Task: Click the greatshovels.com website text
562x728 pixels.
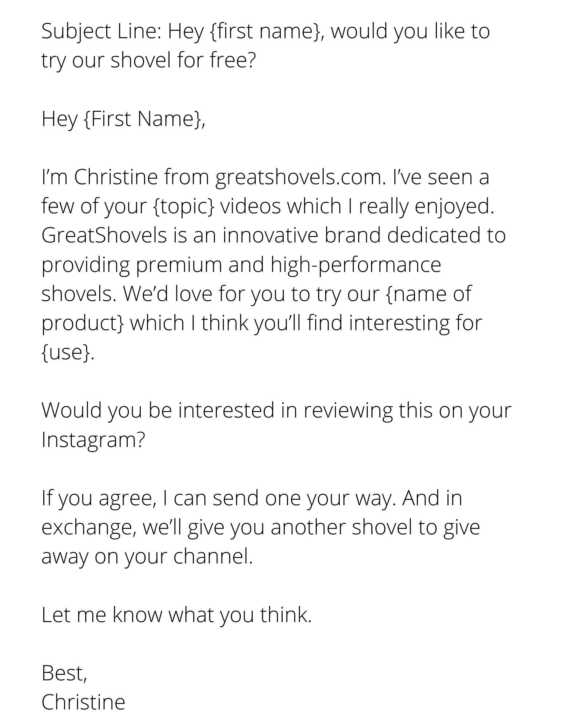Action: coord(300,178)
